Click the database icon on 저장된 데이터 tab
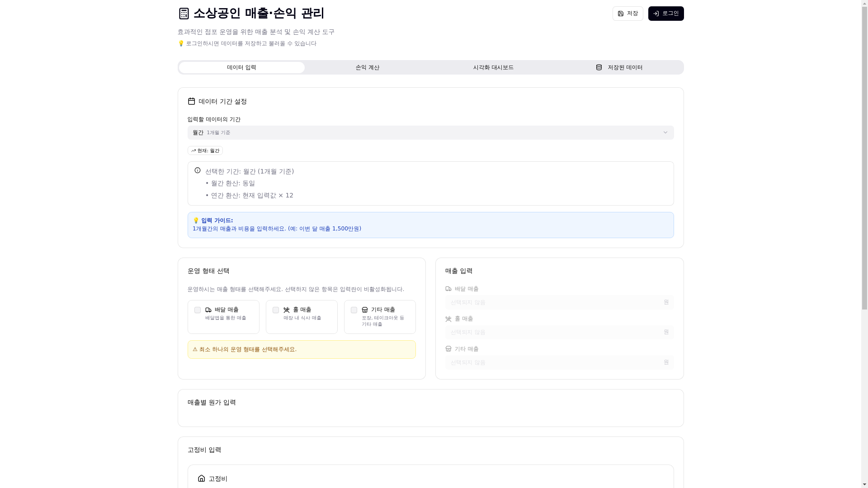 599,67
